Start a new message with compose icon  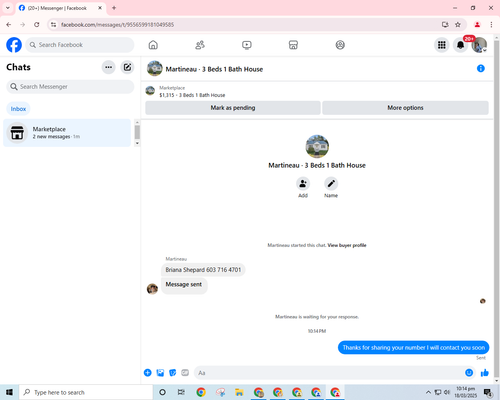click(x=127, y=67)
